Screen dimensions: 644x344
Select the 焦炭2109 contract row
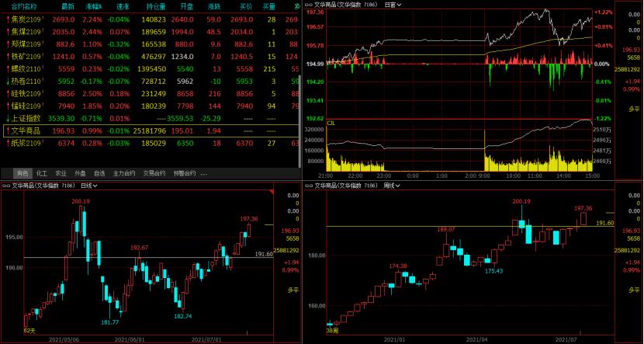[151, 19]
